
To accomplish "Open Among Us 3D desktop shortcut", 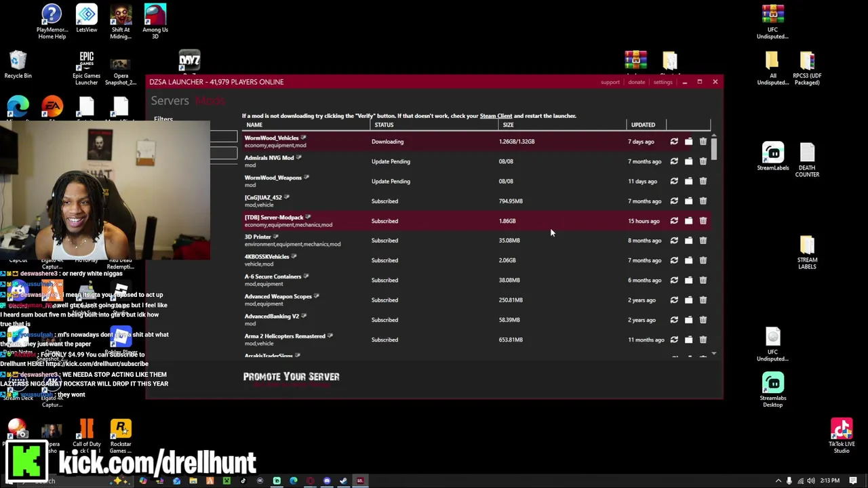I will 155,21.
